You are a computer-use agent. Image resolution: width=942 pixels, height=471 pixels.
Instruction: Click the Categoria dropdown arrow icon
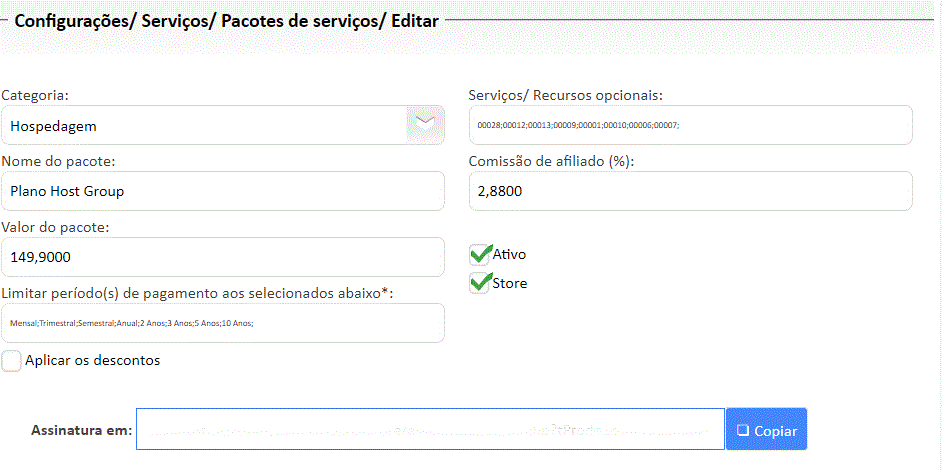click(x=425, y=124)
